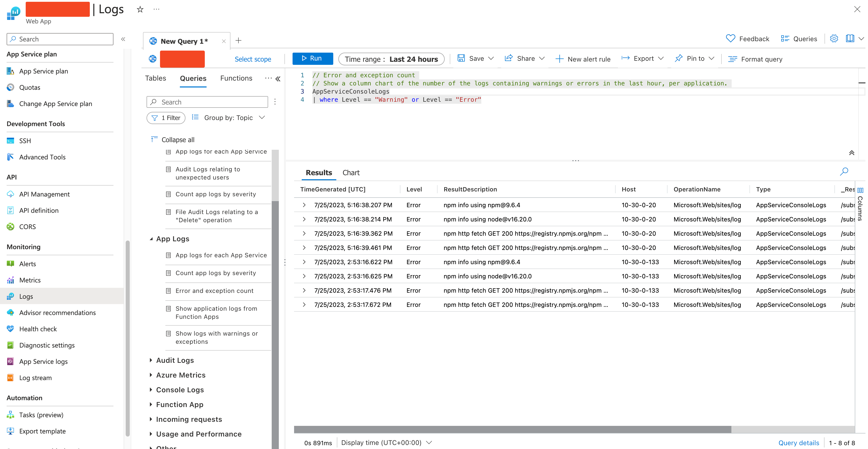Click Collapse all
Screen dimensions: 868x449
pyautogui.click(x=172, y=139)
